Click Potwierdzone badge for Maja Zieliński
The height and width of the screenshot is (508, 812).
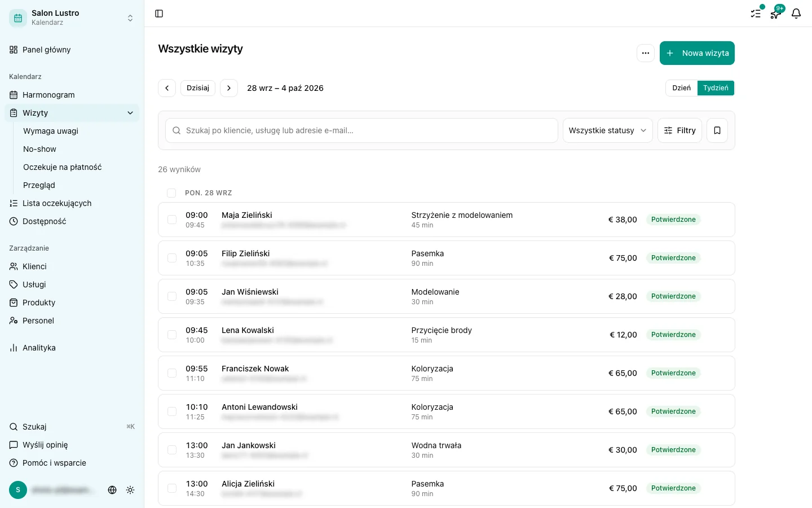click(x=673, y=220)
